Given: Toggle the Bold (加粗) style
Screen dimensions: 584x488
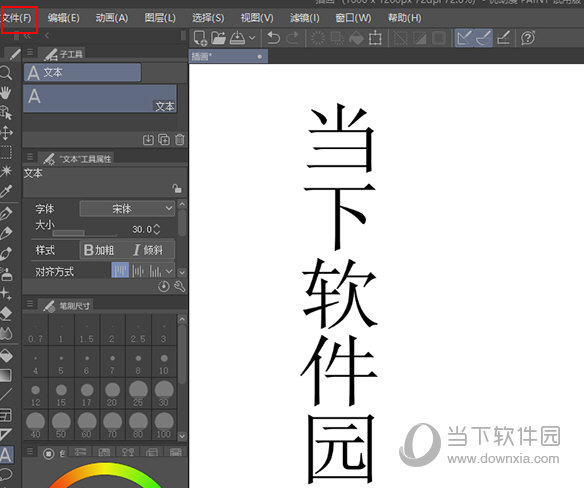Looking at the screenshot, I should (x=99, y=250).
